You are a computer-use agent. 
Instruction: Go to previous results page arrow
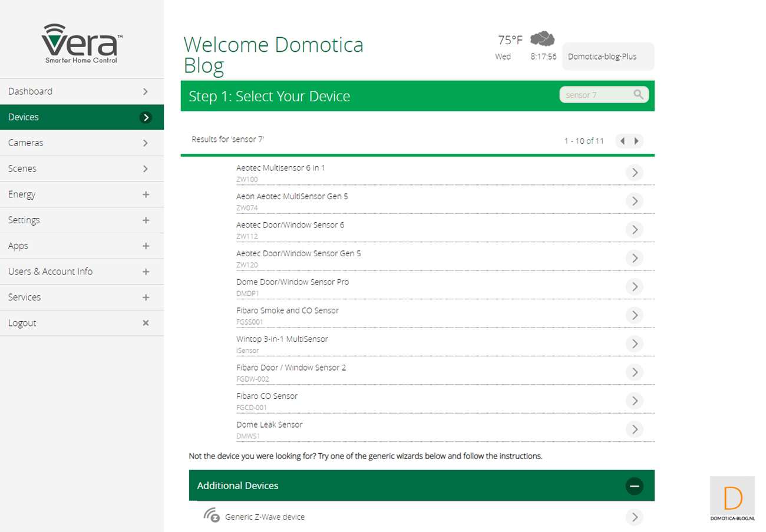click(622, 141)
